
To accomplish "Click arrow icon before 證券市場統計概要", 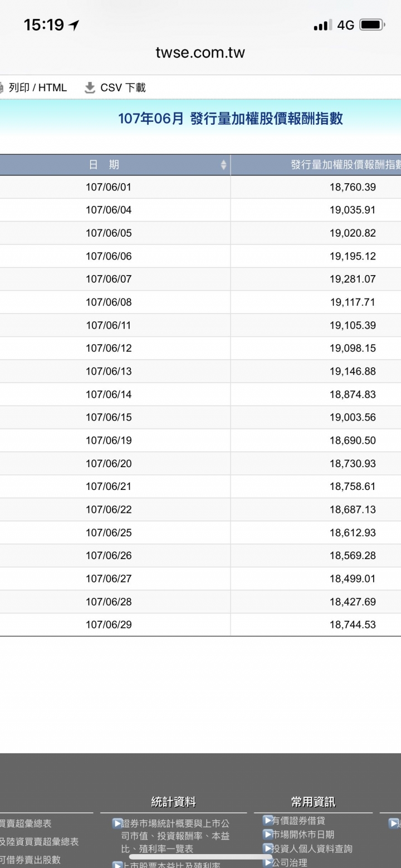I will point(117,823).
